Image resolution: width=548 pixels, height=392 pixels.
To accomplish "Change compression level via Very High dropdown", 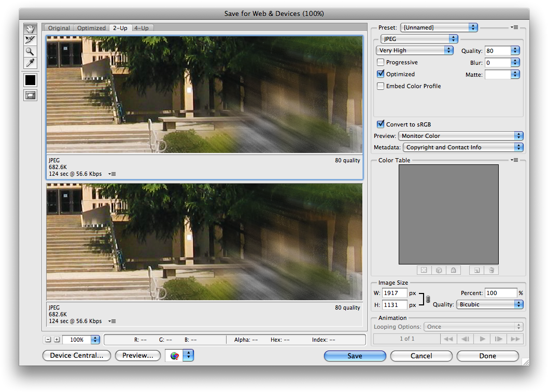I will click(415, 50).
